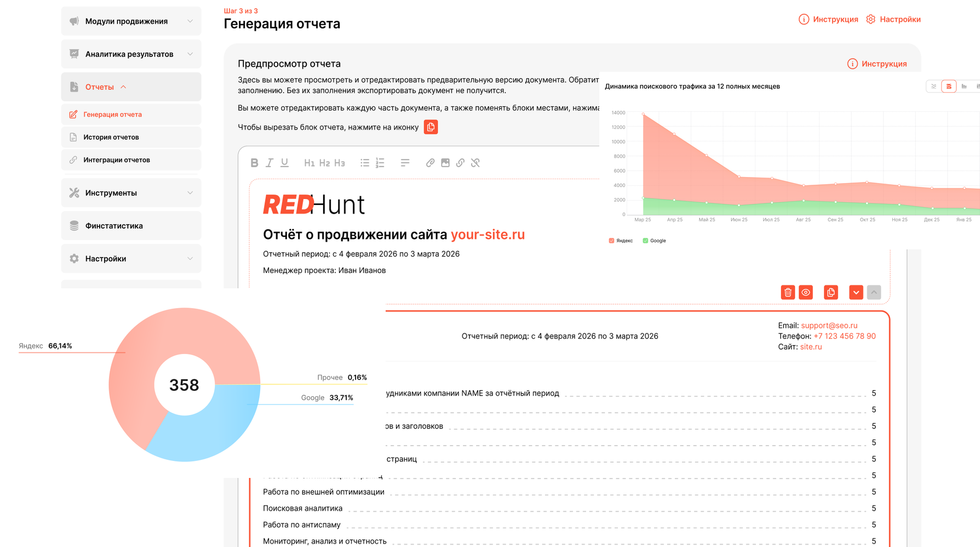Underline the selected text

click(284, 163)
